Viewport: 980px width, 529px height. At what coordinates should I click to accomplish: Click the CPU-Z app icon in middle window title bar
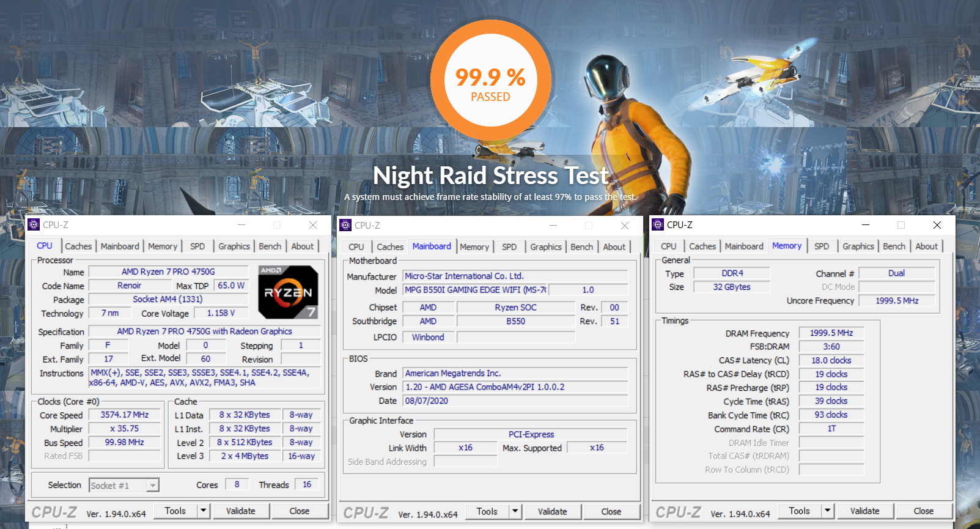(346, 225)
